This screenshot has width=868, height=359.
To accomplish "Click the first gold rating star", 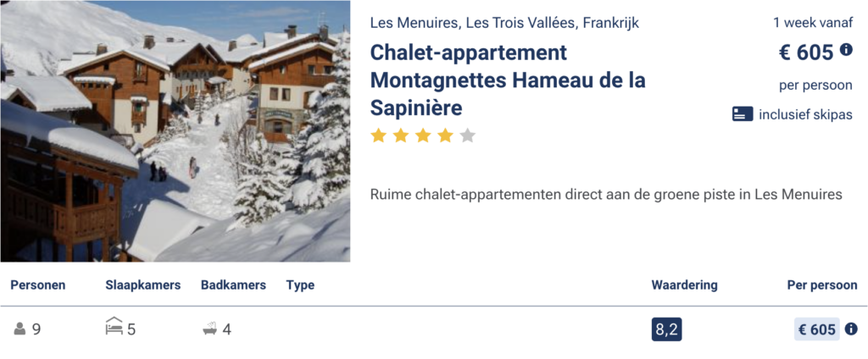I will pyautogui.click(x=379, y=135).
